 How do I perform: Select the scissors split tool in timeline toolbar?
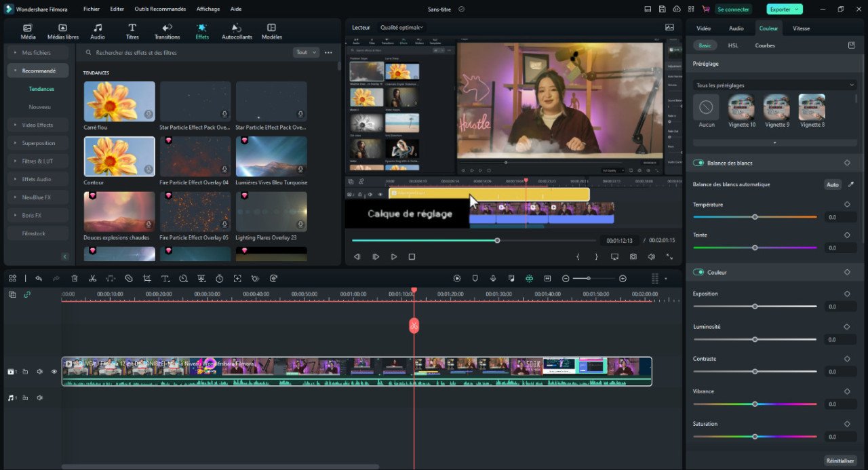[92, 278]
